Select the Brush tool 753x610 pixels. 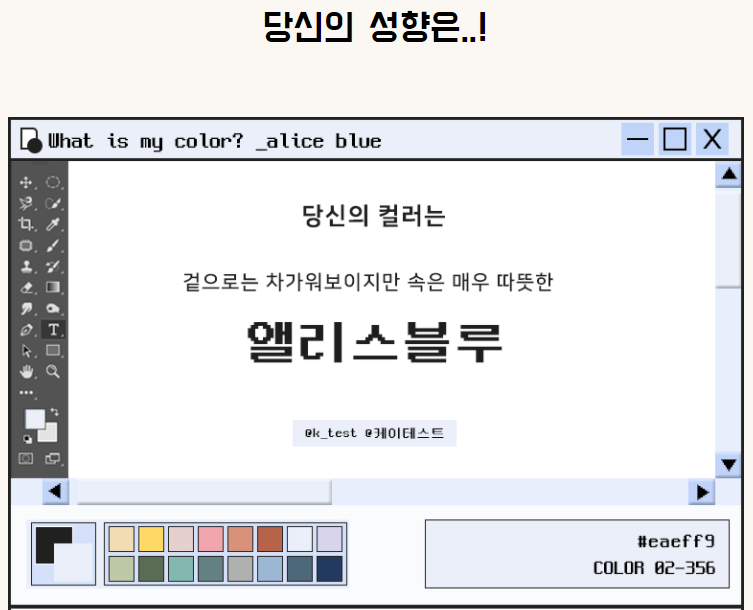[x=53, y=245]
